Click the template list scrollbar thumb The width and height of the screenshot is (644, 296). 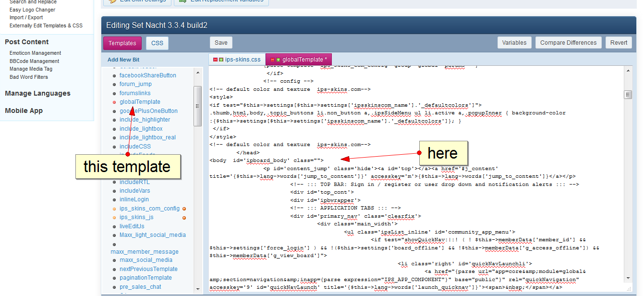[x=197, y=106]
